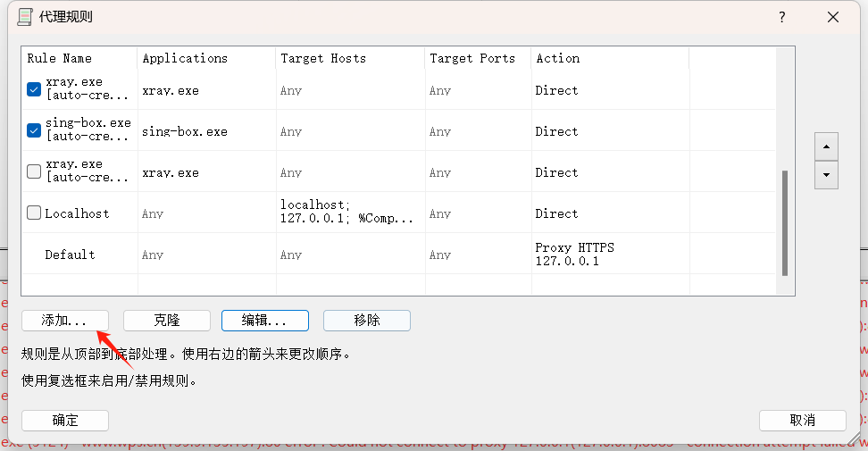Click Direct action in sing-box.exe row
The image size is (868, 451).
tap(556, 131)
